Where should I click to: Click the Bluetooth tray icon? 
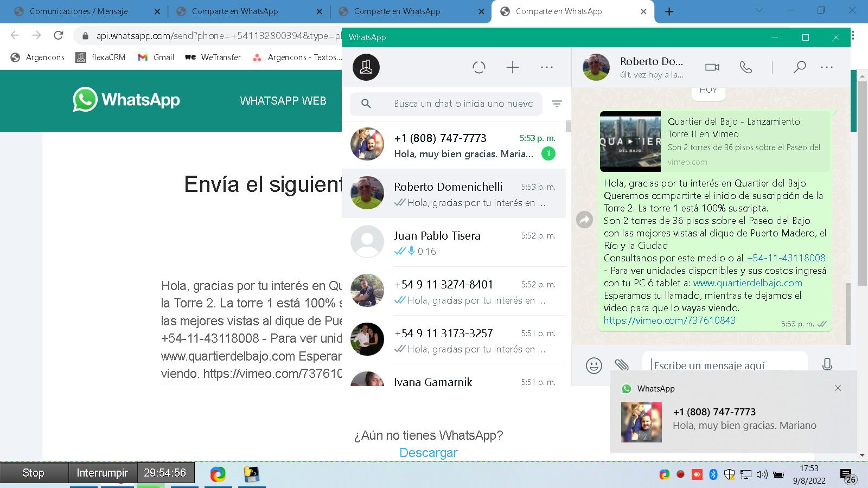[x=713, y=474]
